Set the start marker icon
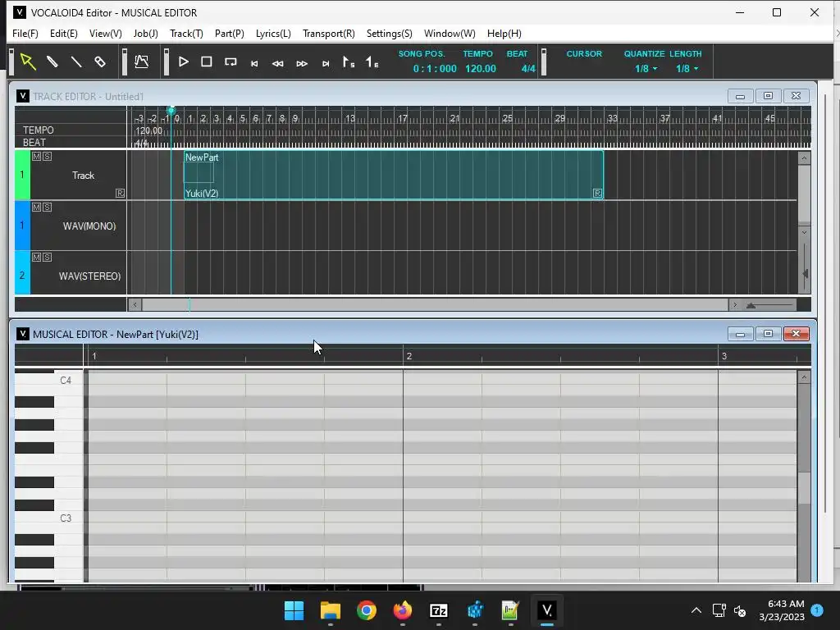840x630 pixels. pyautogui.click(x=348, y=62)
